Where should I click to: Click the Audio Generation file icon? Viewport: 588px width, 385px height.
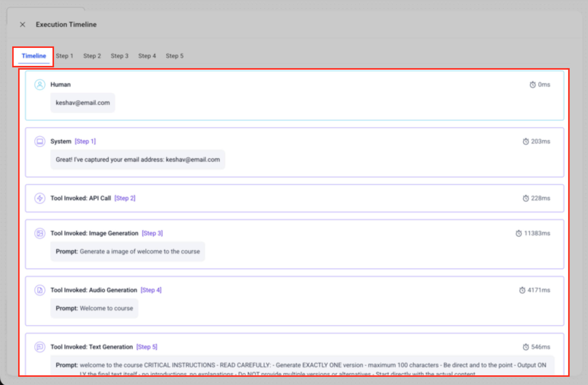pyautogui.click(x=40, y=290)
